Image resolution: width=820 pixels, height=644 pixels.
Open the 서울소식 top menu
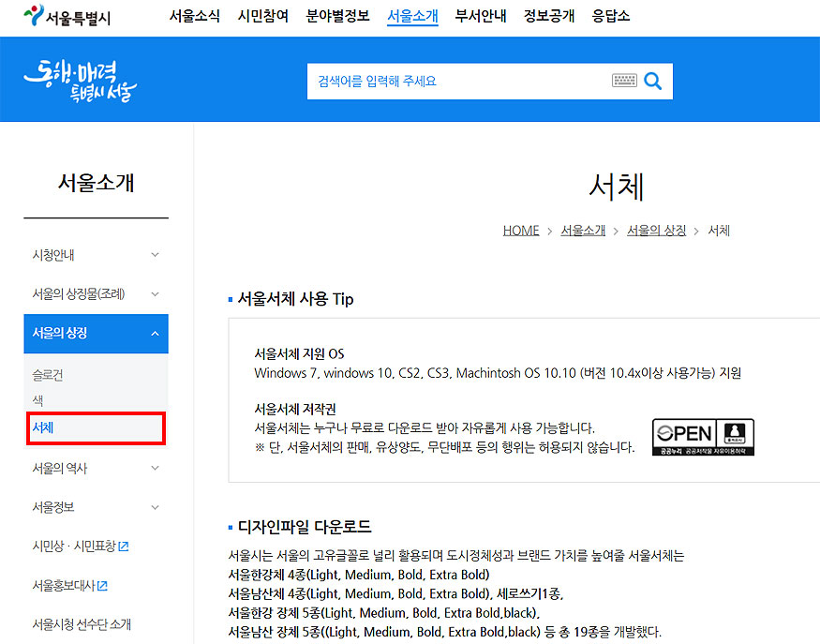tap(195, 16)
